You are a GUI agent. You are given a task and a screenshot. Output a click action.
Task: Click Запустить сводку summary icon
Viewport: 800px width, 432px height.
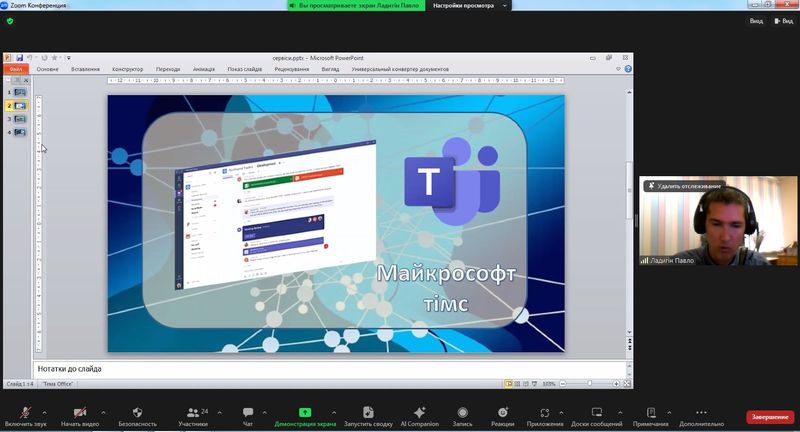coord(368,412)
